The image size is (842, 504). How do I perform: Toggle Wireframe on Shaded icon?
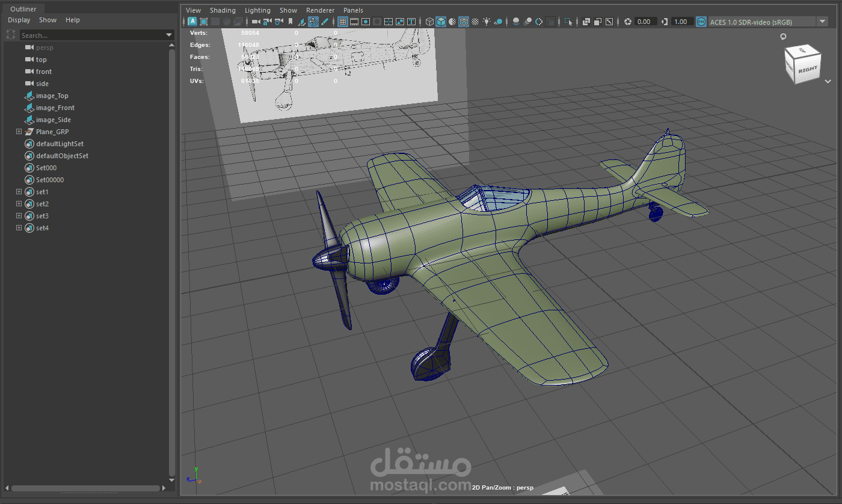464,22
